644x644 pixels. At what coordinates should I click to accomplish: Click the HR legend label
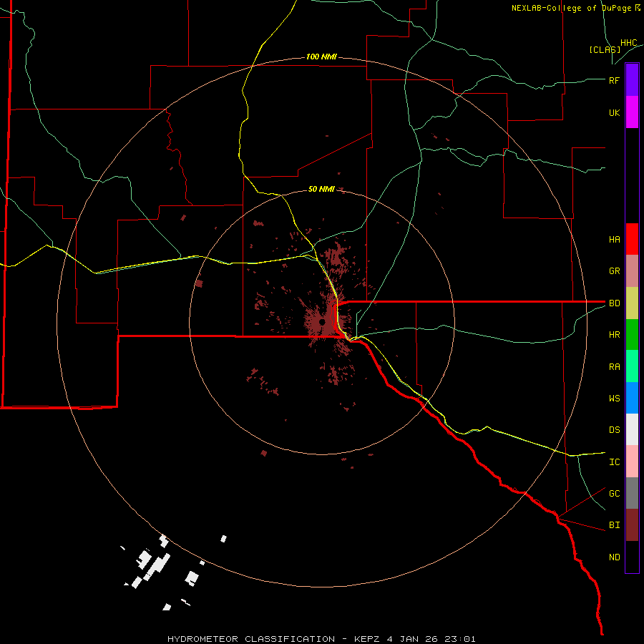click(614, 334)
